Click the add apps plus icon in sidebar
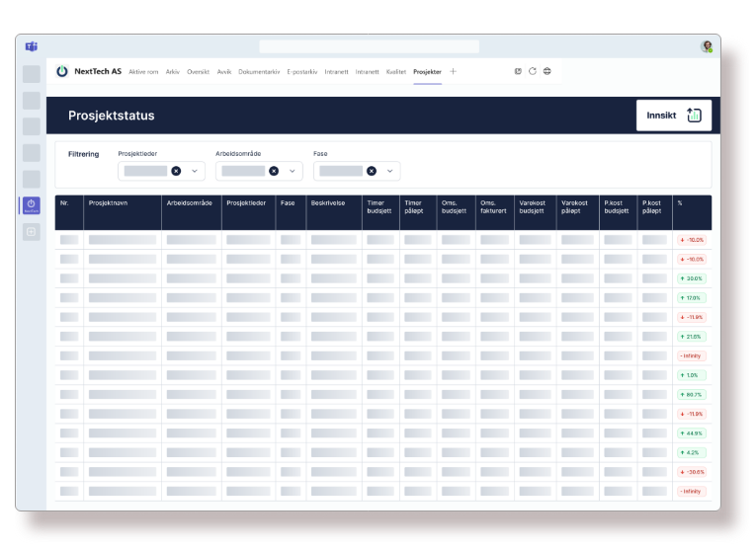This screenshot has width=756, height=549. [31, 232]
